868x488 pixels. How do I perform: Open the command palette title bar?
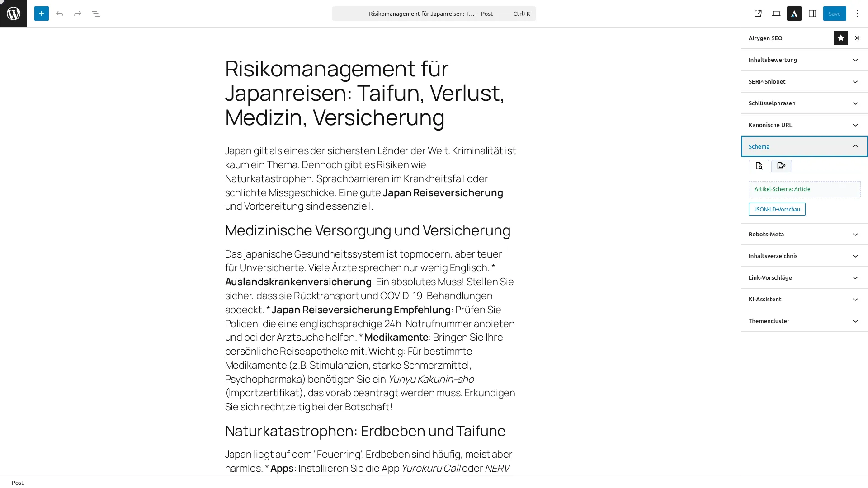coord(434,14)
